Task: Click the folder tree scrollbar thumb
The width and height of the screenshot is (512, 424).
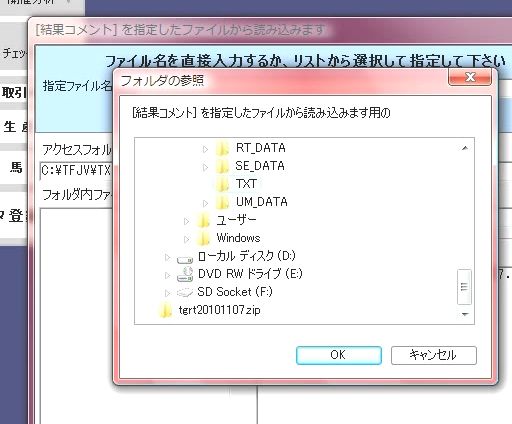Action: pos(464,287)
